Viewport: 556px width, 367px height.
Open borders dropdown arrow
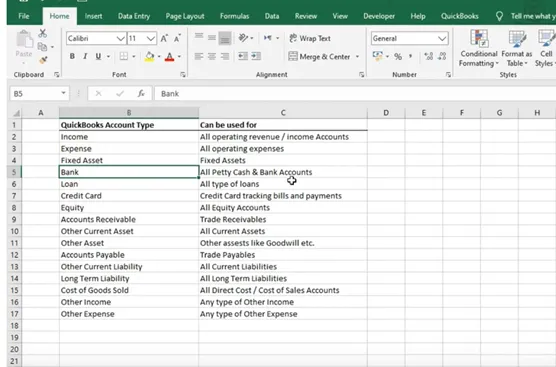coord(134,56)
